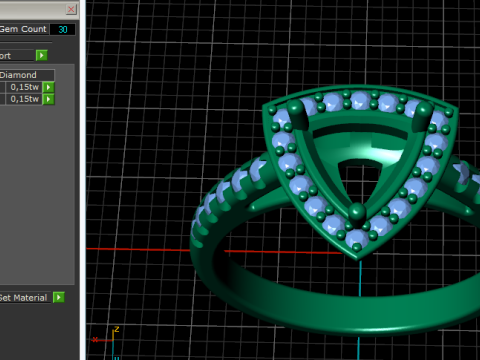Image resolution: width=480 pixels, height=360 pixels.
Task: Open the first 0,15tw row arrow
Action: click(49, 87)
